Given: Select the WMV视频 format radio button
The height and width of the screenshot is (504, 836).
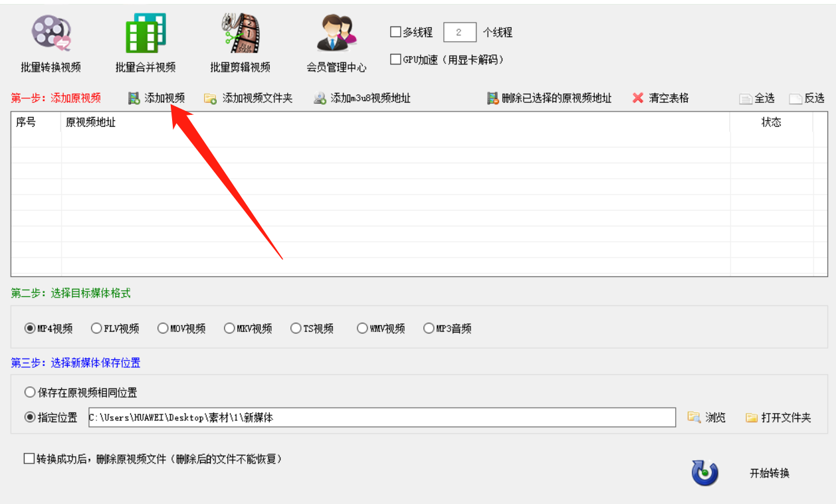Looking at the screenshot, I should pyautogui.click(x=362, y=328).
